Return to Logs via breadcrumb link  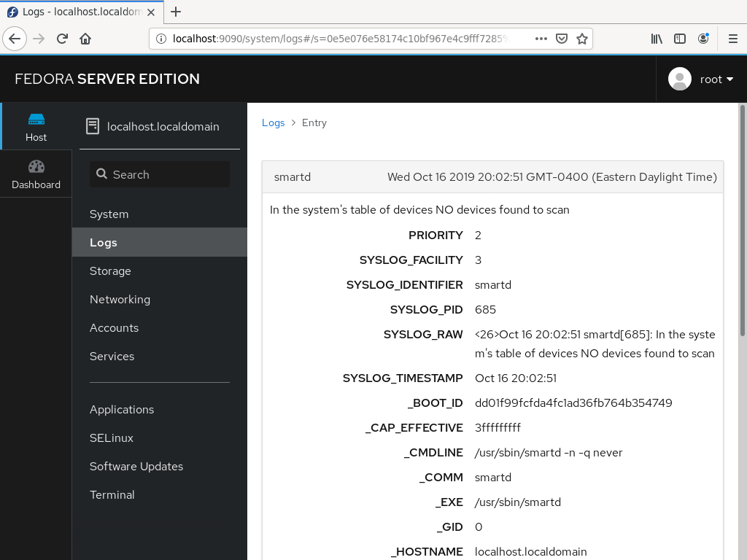[x=273, y=122]
